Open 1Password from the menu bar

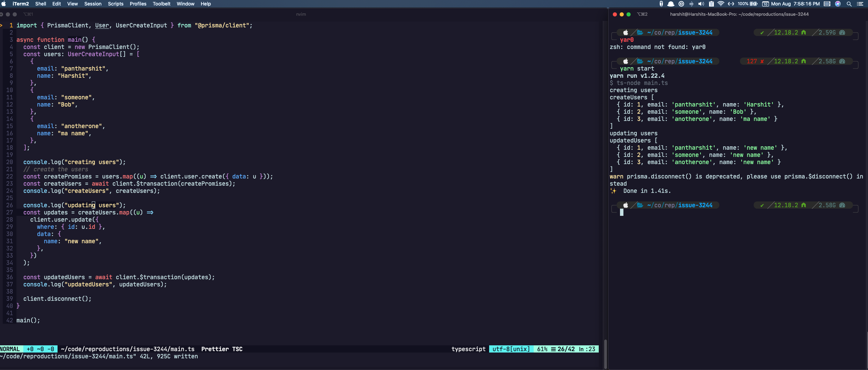(681, 4)
